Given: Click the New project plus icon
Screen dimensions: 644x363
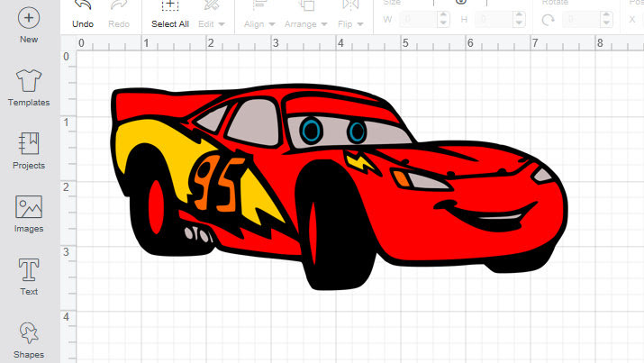Looking at the screenshot, I should (29, 18).
